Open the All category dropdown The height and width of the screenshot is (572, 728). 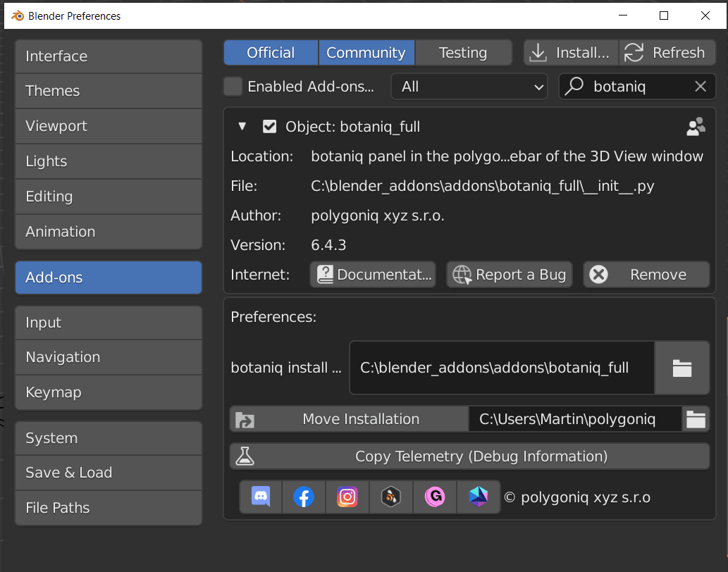(469, 86)
